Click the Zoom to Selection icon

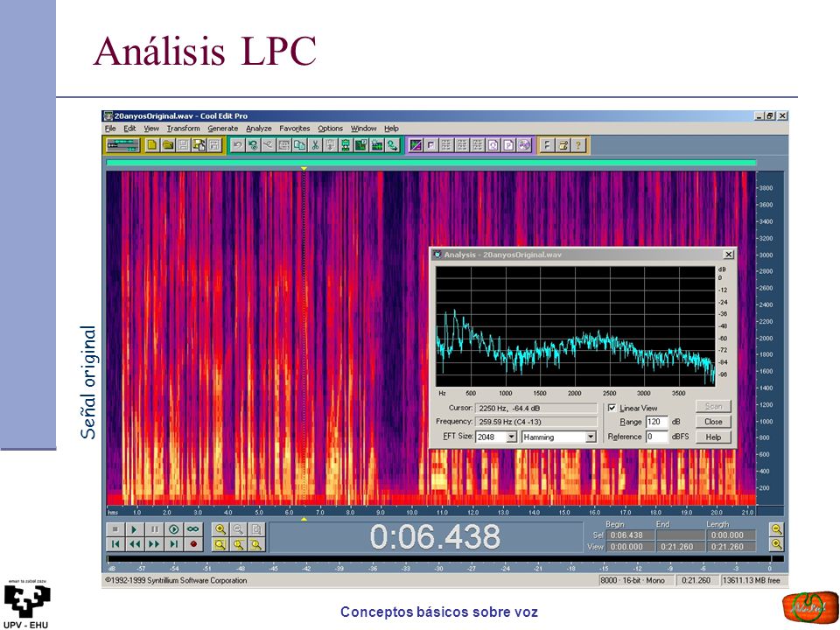pyautogui.click(x=220, y=545)
